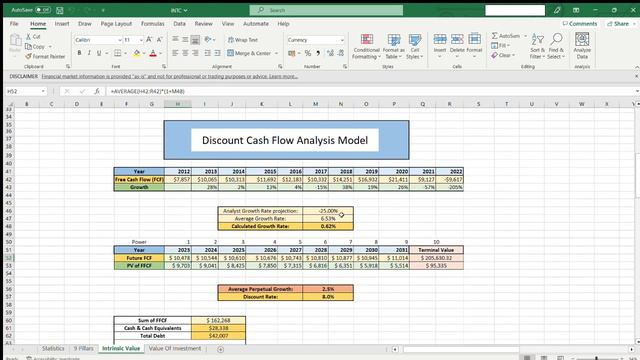Apply cell borders with the Borders icon
640x360 pixels.
click(118, 53)
